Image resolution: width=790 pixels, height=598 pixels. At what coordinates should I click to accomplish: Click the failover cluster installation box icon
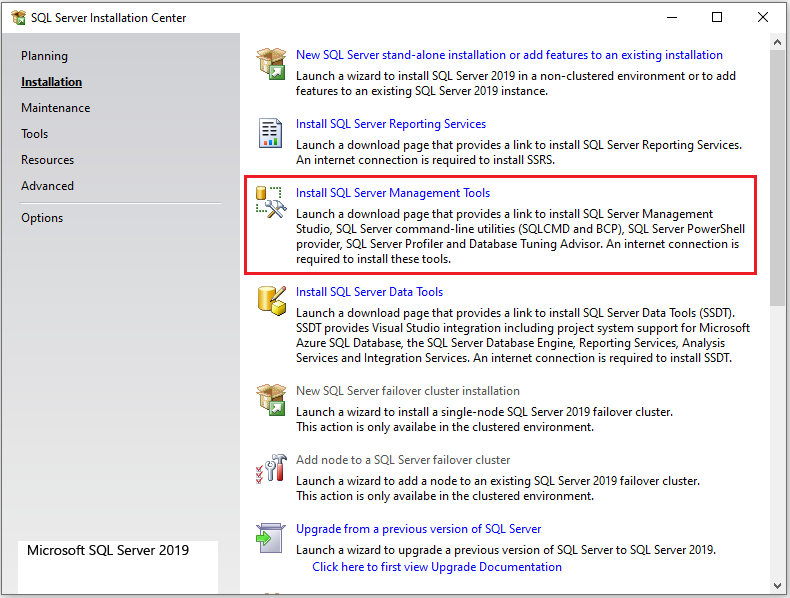click(x=271, y=398)
